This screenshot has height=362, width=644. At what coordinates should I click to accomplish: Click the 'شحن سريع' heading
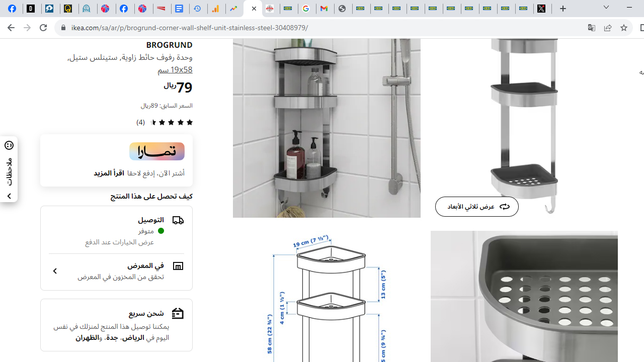tap(146, 313)
